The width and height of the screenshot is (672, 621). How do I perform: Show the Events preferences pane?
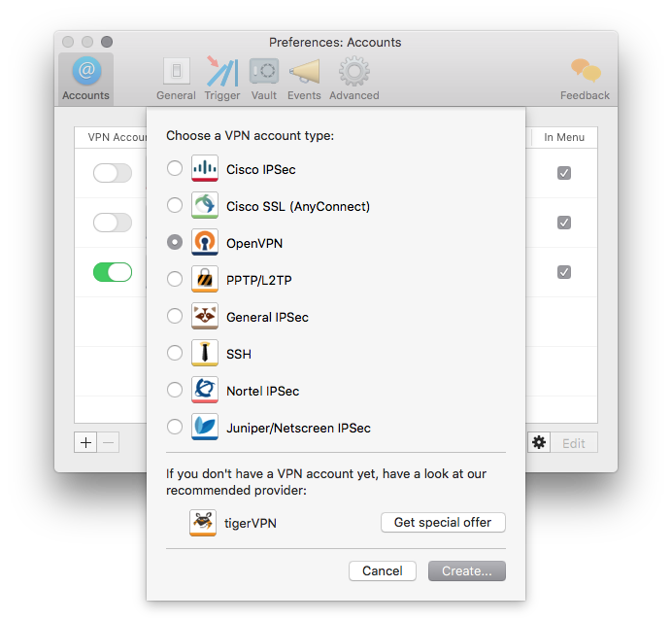pyautogui.click(x=304, y=78)
